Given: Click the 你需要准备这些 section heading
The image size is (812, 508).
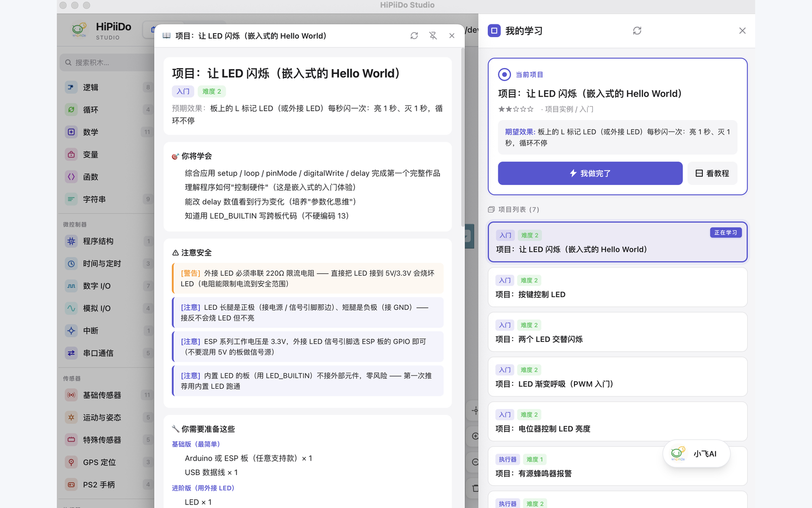Looking at the screenshot, I should (204, 429).
